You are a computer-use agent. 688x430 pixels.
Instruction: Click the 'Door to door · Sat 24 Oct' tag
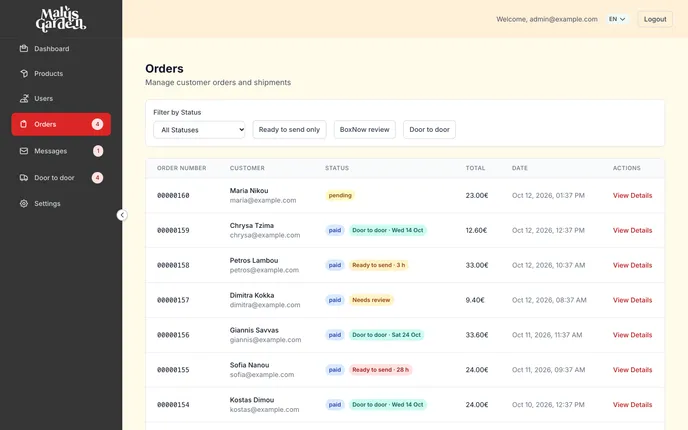pos(387,335)
